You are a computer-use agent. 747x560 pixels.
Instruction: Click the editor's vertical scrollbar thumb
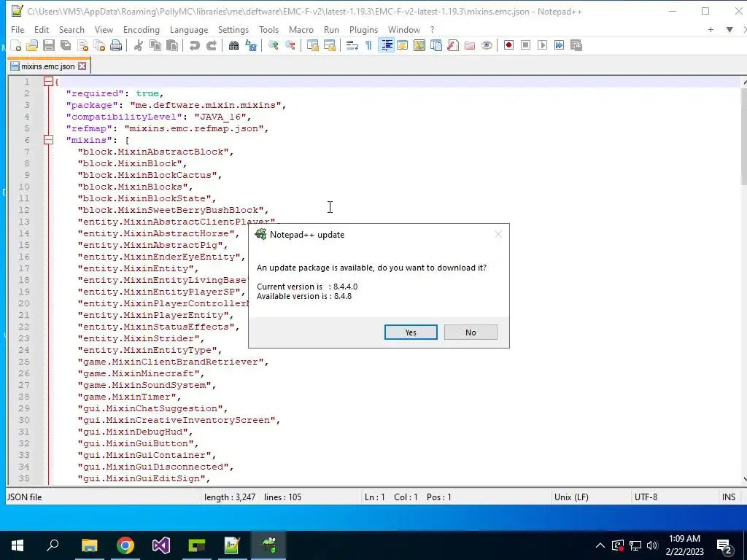(x=744, y=136)
